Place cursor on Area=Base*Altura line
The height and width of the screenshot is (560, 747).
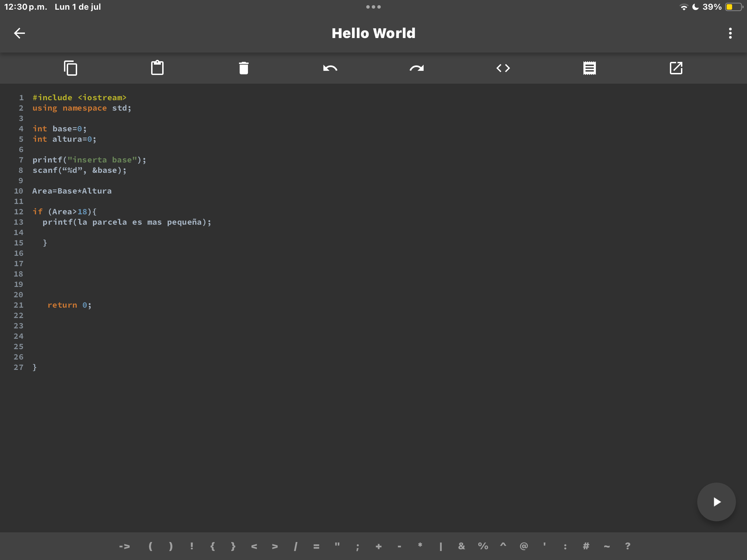click(x=72, y=191)
